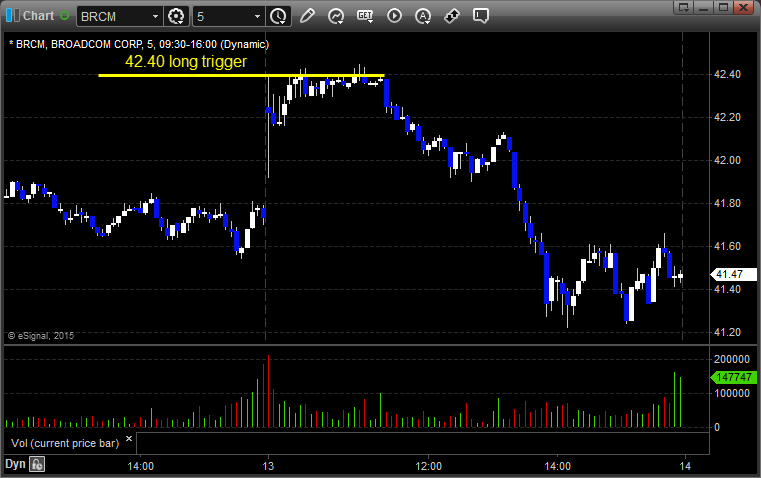The image size is (761, 478).
Task: Click the 41.40 price axis label
Action: pos(728,289)
